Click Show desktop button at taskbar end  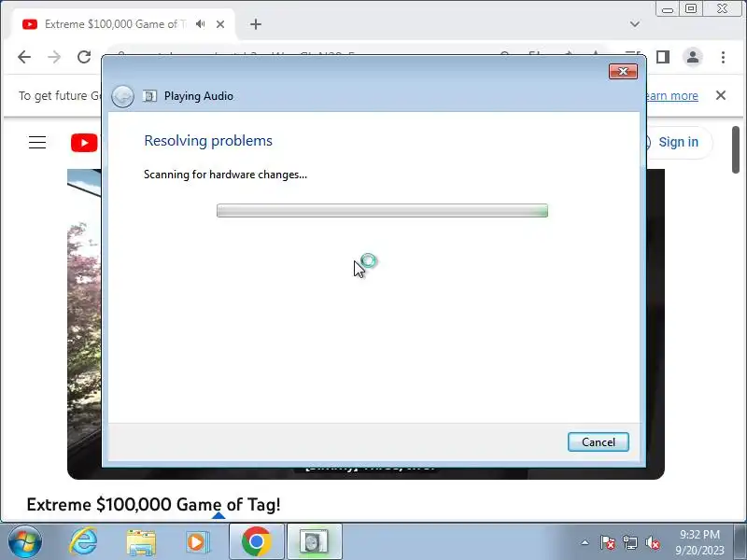(740, 542)
